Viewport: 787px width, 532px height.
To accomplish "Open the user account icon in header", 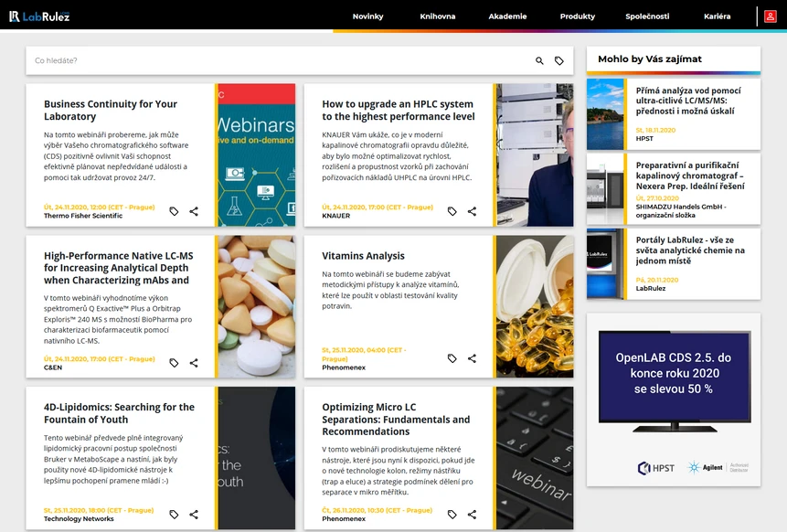I will pyautogui.click(x=770, y=16).
